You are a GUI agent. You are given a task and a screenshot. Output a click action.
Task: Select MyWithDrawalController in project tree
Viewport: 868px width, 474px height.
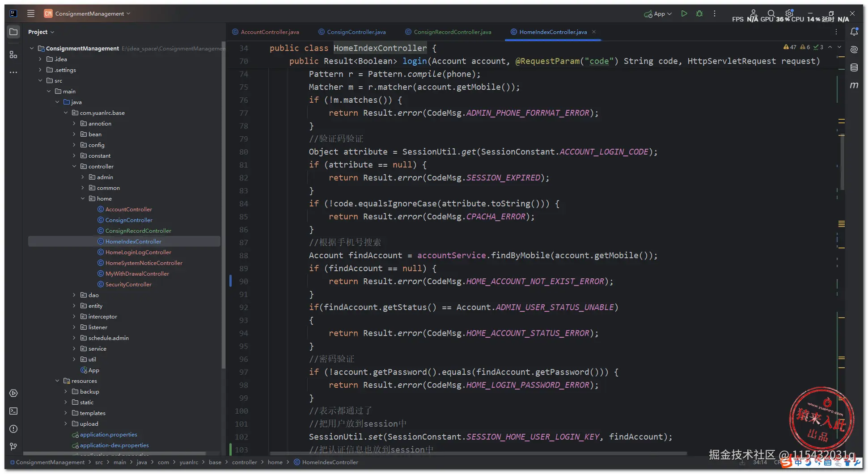pos(137,273)
